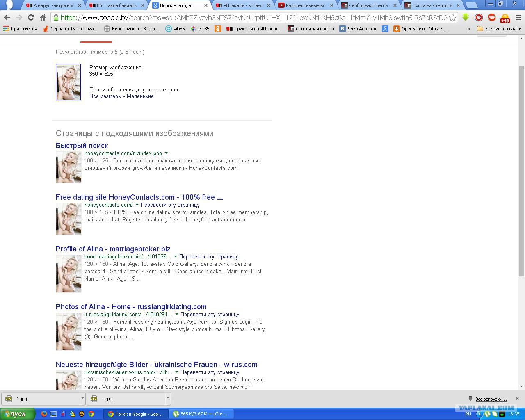
Task: Open the 'Быстрый поиск' result link
Action: (x=82, y=146)
